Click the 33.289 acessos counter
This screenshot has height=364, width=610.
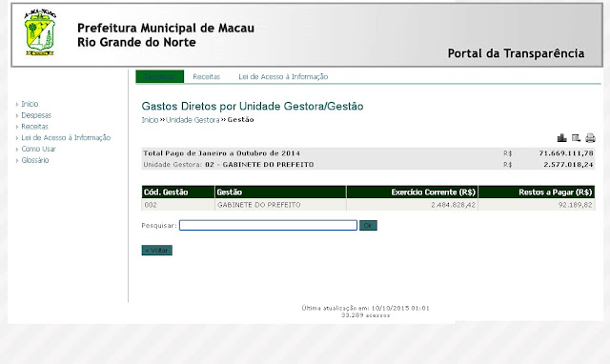tap(365, 315)
